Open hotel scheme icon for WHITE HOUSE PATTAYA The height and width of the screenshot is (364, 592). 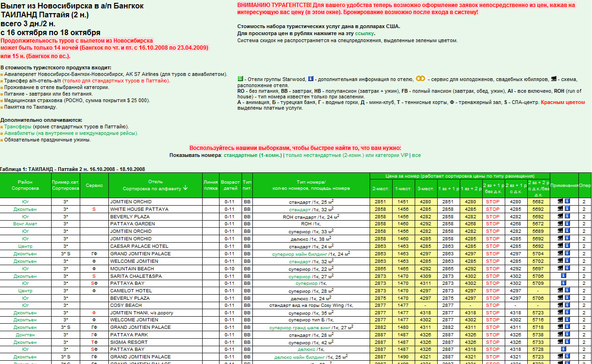[560, 209]
